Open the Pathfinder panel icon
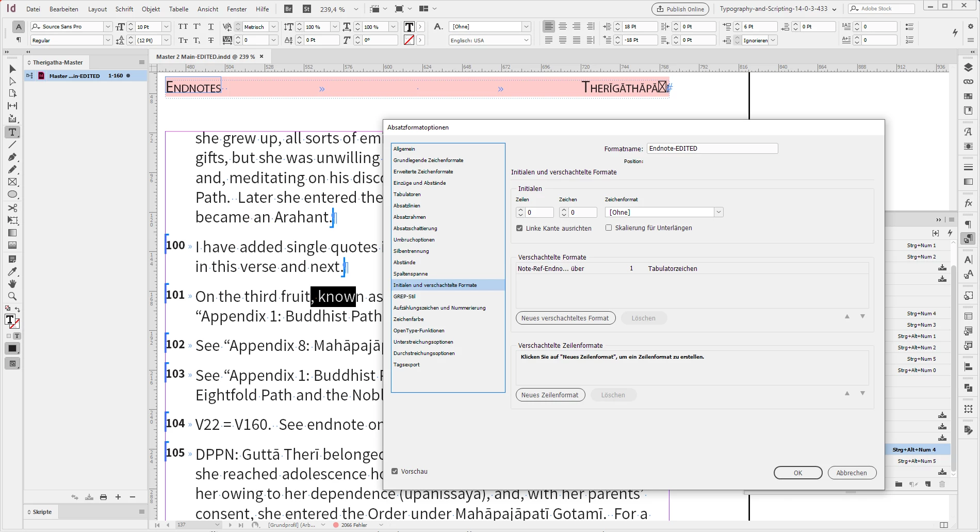This screenshot has width=980, height=532. (968, 388)
